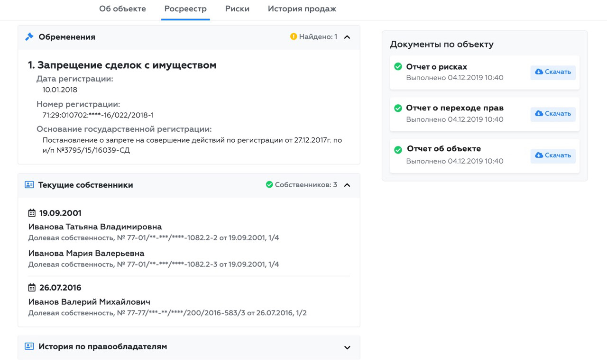
Task: Download the Отчет о переходе прав report
Action: click(553, 114)
